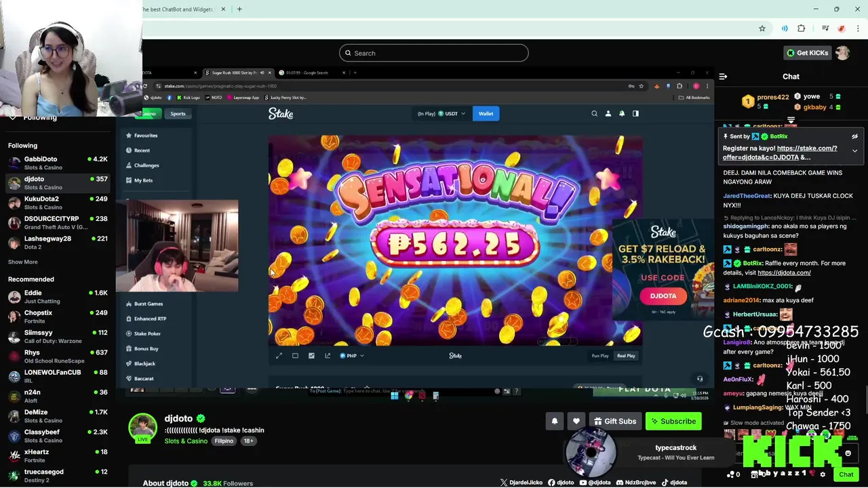Click the Get KICKs button
This screenshot has height=488, width=868.
tap(807, 53)
